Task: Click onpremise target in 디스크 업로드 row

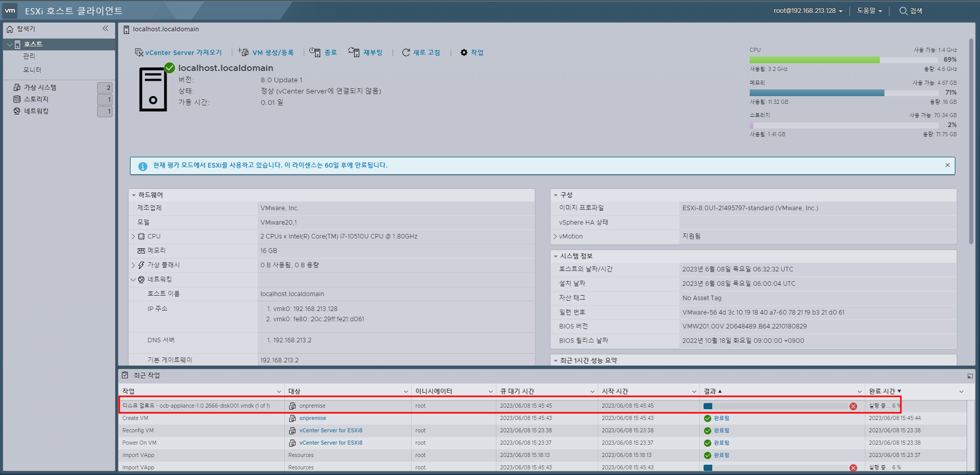Action: click(312, 406)
